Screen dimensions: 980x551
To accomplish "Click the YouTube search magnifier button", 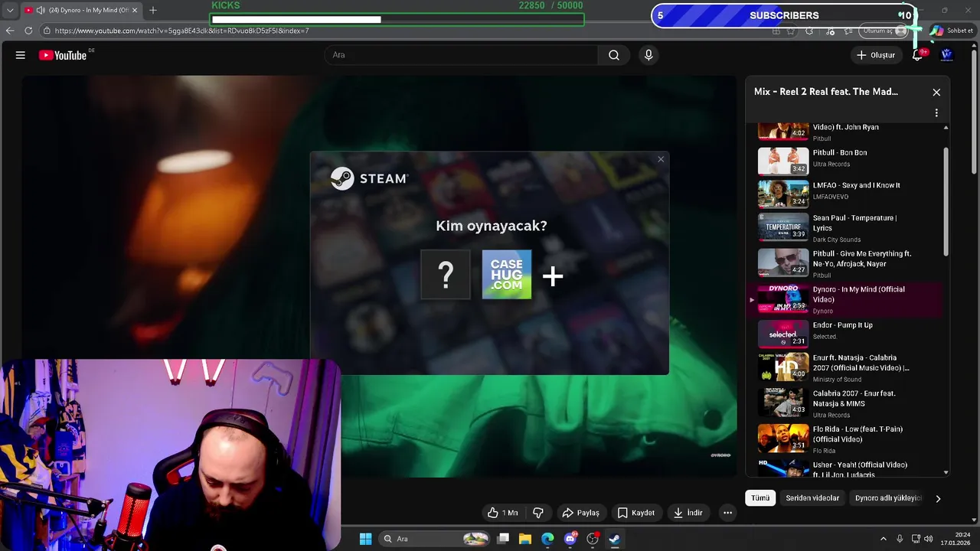I will (614, 55).
